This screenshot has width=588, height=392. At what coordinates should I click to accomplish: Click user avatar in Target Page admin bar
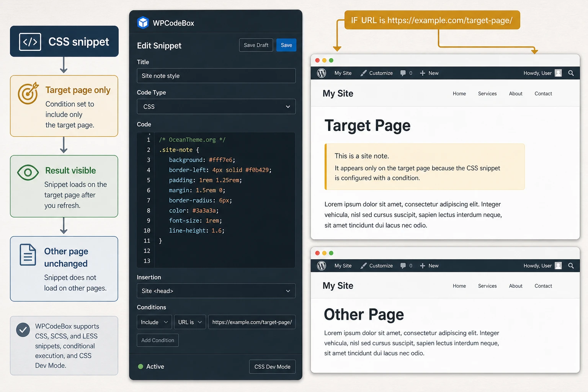(558, 73)
